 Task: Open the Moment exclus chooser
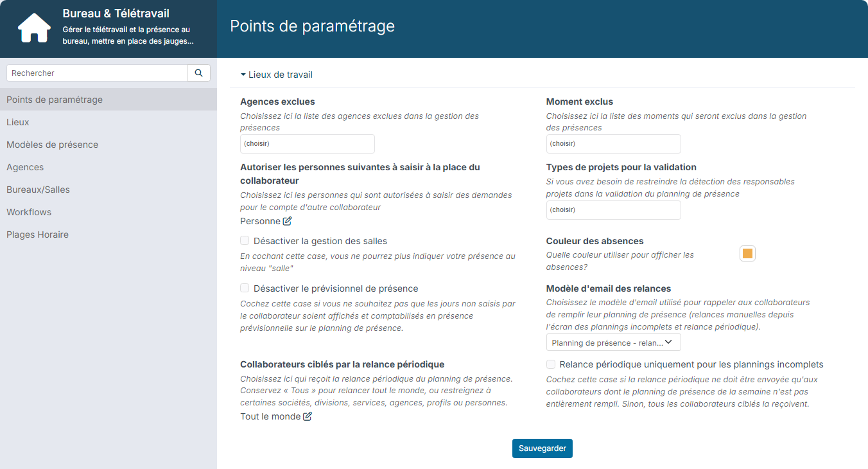point(614,144)
